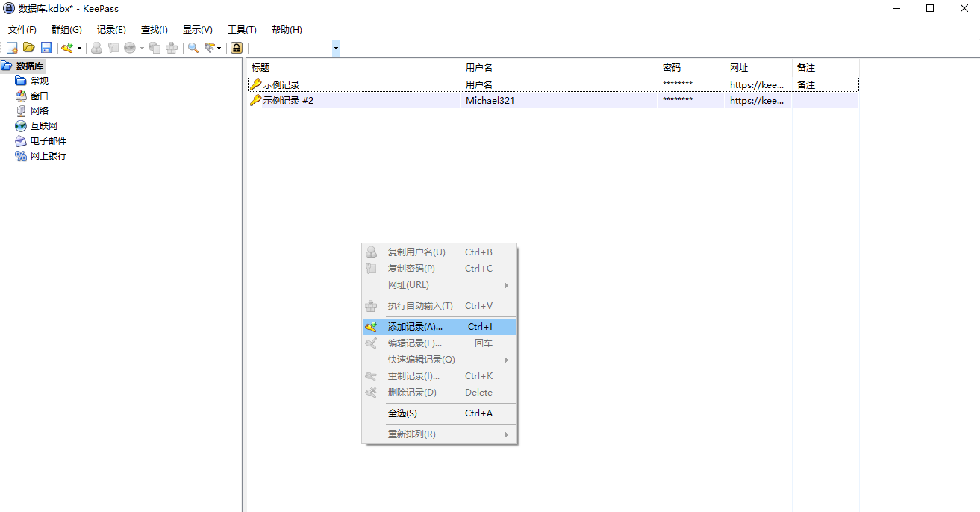Choose 删除记录(D) from the context menu
Viewport: 980px width, 512px height.
pos(440,393)
